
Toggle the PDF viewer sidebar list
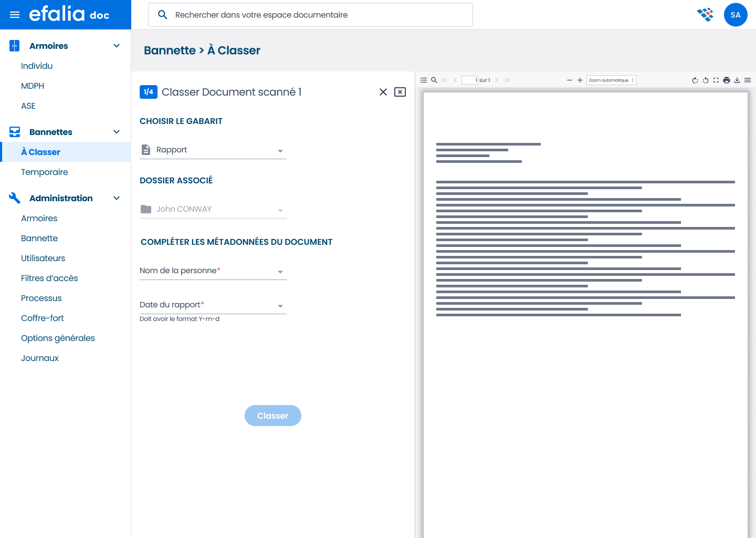coord(424,80)
